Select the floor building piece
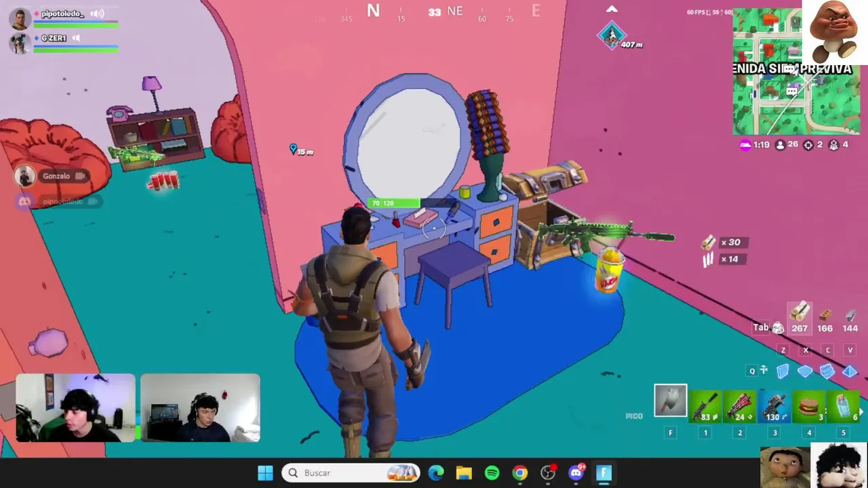This screenshot has height=488, width=868. [805, 371]
